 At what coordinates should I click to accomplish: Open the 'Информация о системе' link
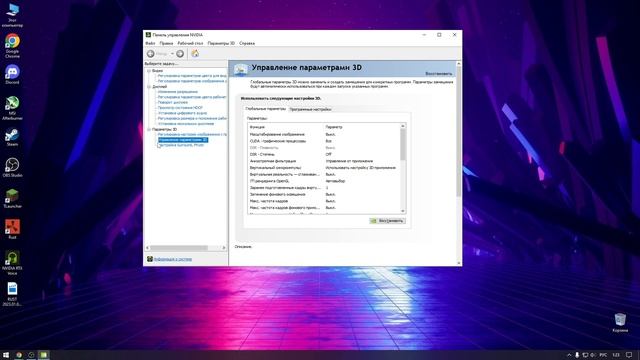(173, 259)
